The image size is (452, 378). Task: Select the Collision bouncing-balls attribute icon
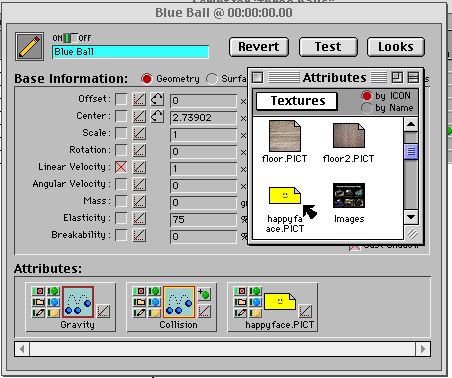[x=179, y=302]
